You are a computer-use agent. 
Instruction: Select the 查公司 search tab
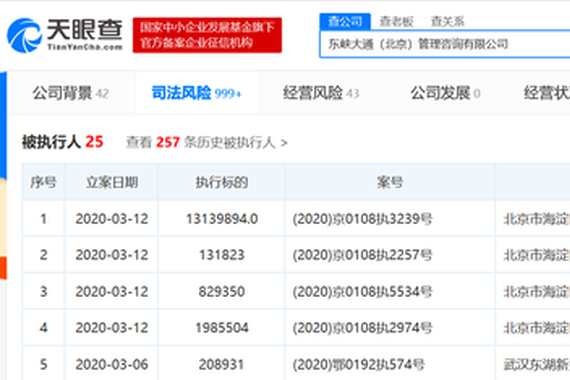pyautogui.click(x=345, y=21)
